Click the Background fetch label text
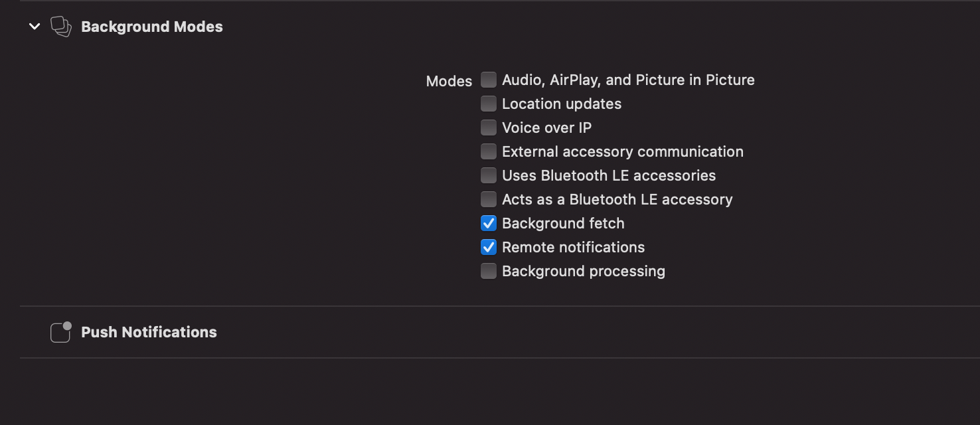Screen dimensions: 980x425 [563, 223]
